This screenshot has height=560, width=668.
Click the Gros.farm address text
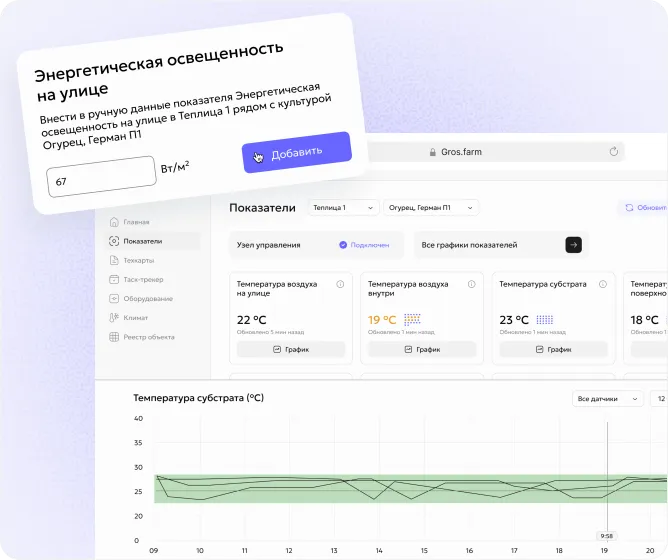[x=461, y=152]
